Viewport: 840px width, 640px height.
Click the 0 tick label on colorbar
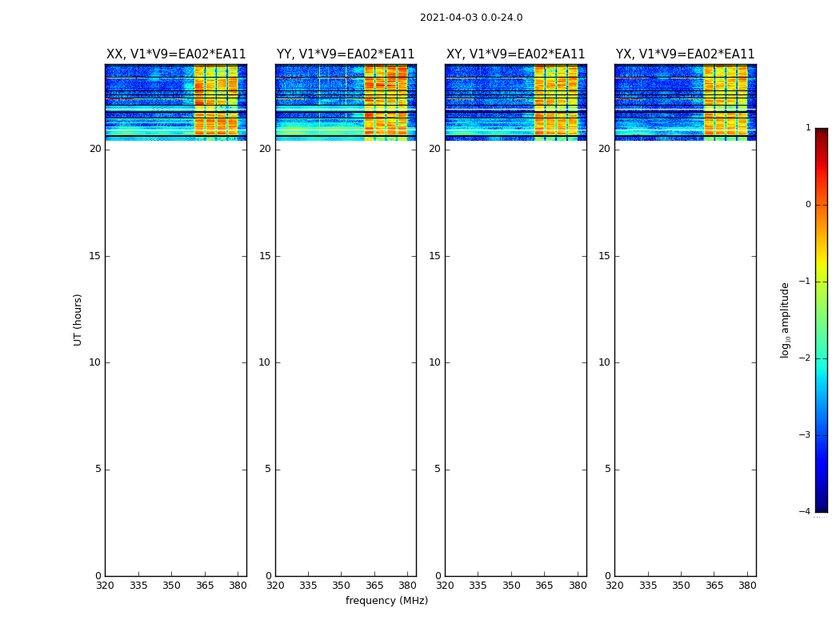coord(807,205)
